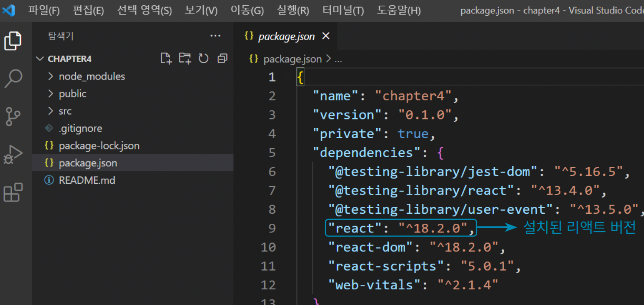Close the package.json editor tab
This screenshot has width=644, height=305.
pos(326,36)
